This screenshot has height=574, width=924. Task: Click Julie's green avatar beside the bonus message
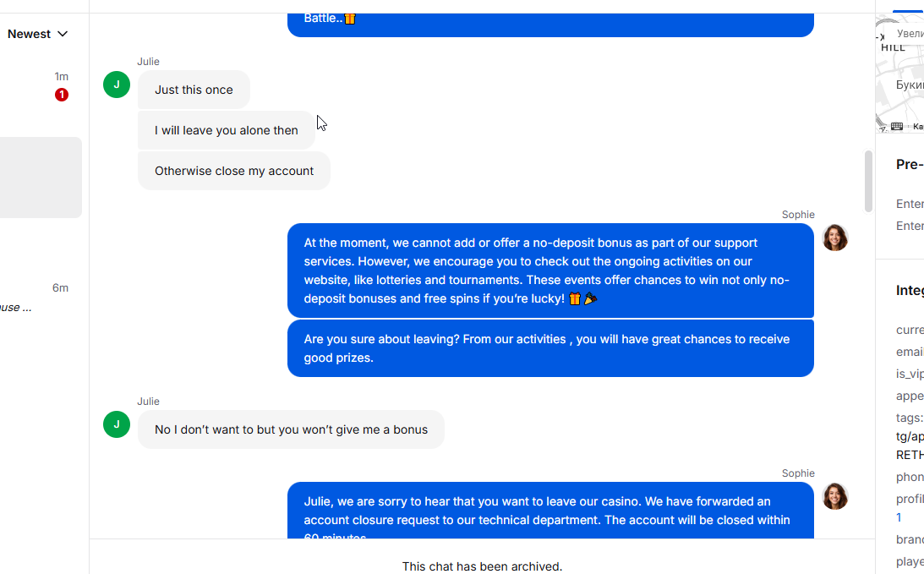pos(117,424)
